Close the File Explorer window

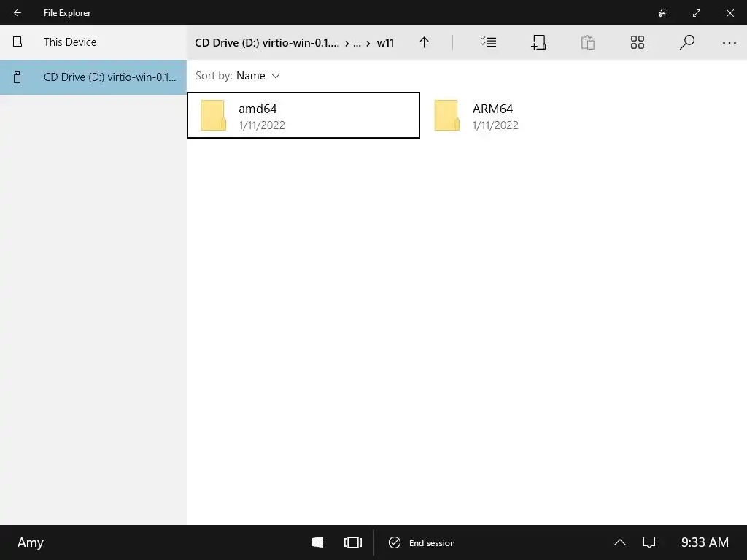tap(729, 13)
